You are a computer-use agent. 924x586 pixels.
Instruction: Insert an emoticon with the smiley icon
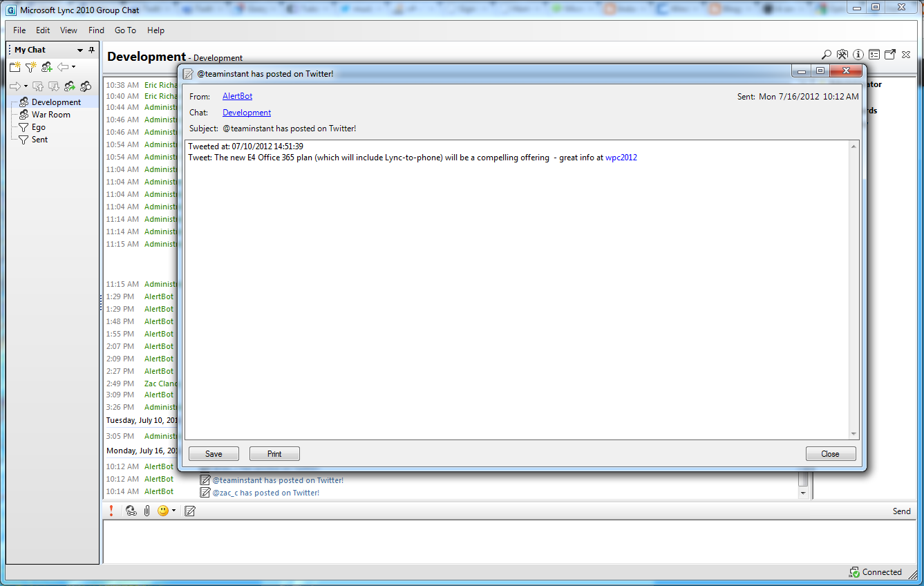click(163, 511)
